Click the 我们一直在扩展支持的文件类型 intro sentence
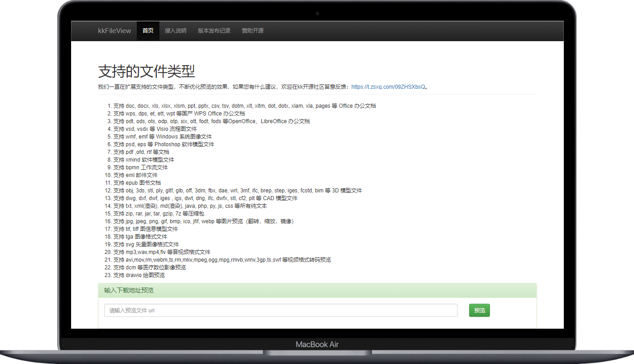Screen dimensions: 634x364 click(x=264, y=87)
